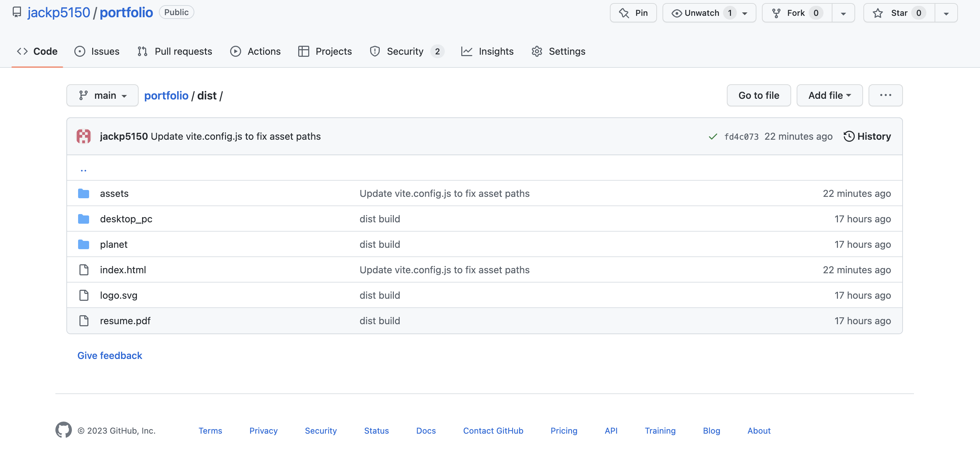Open the desktop_pc folder icon
The width and height of the screenshot is (980, 456).
[84, 219]
